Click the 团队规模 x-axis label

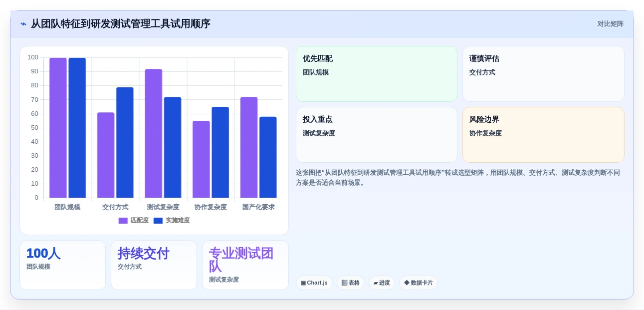point(67,207)
